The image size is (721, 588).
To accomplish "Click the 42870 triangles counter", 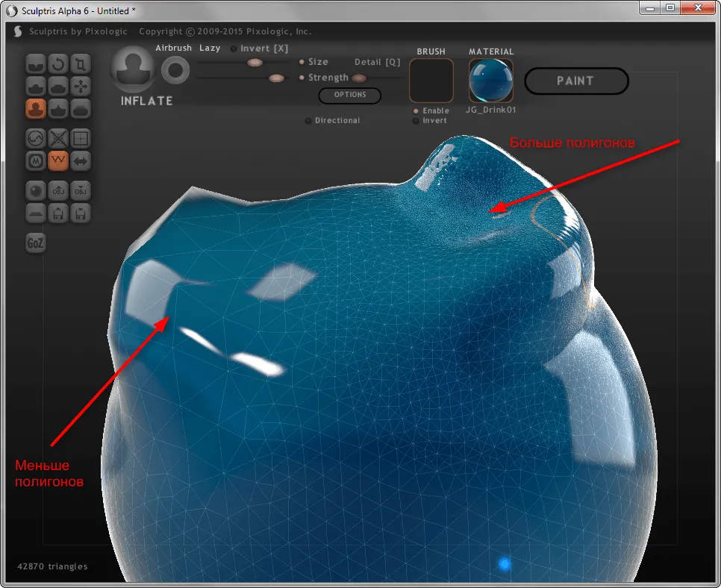I will [x=52, y=566].
